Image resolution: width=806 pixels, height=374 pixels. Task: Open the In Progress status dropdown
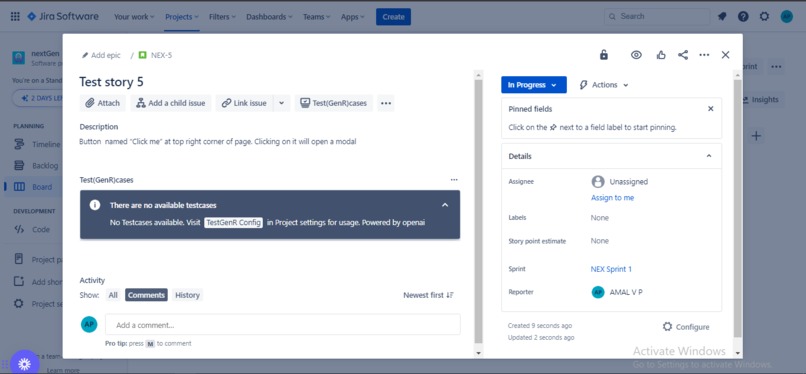click(534, 85)
